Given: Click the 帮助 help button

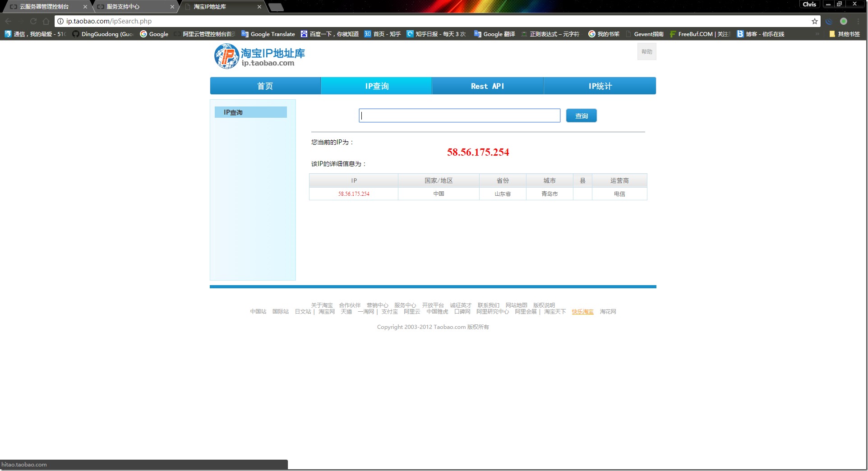Looking at the screenshot, I should click(647, 51).
